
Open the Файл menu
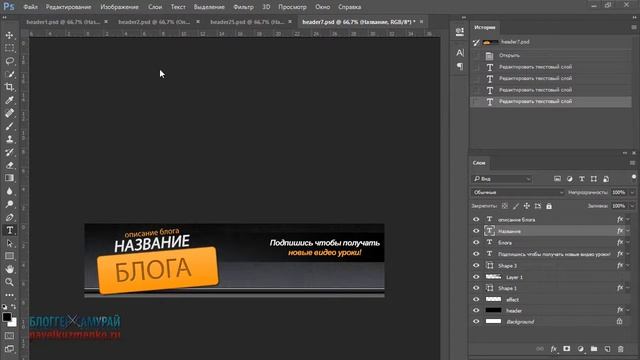coord(31,7)
